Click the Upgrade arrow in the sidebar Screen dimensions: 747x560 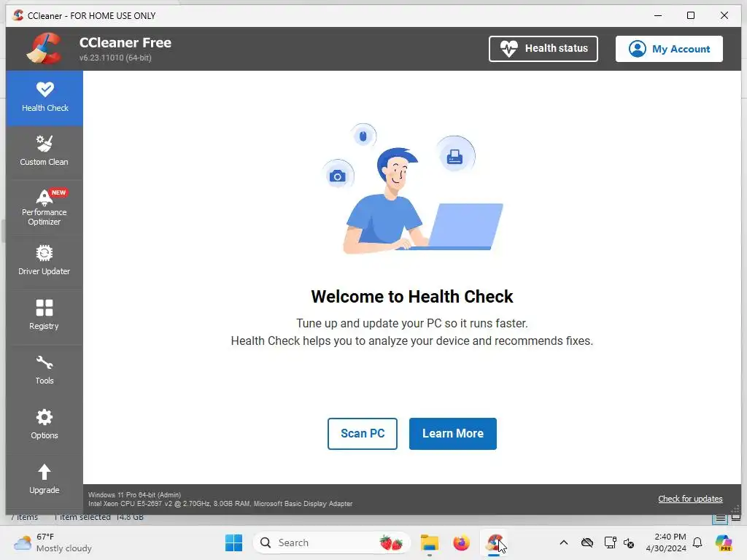coord(44,480)
